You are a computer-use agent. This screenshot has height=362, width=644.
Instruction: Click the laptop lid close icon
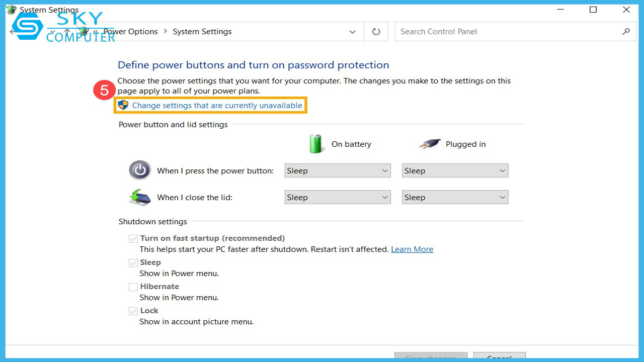pos(140,197)
